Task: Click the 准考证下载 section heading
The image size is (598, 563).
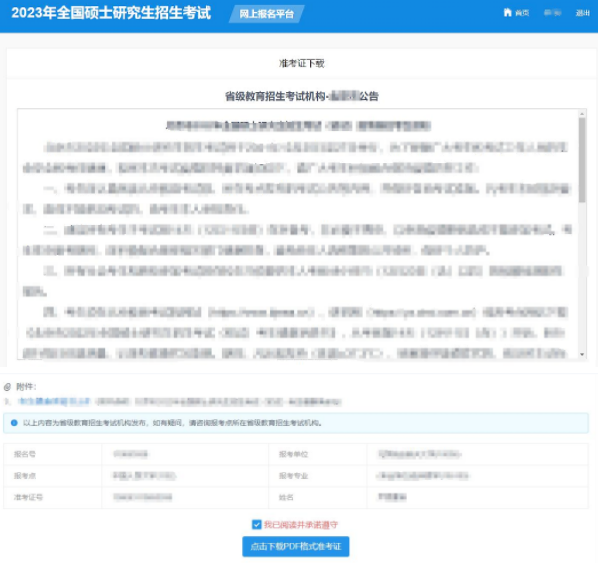Action: pos(302,63)
